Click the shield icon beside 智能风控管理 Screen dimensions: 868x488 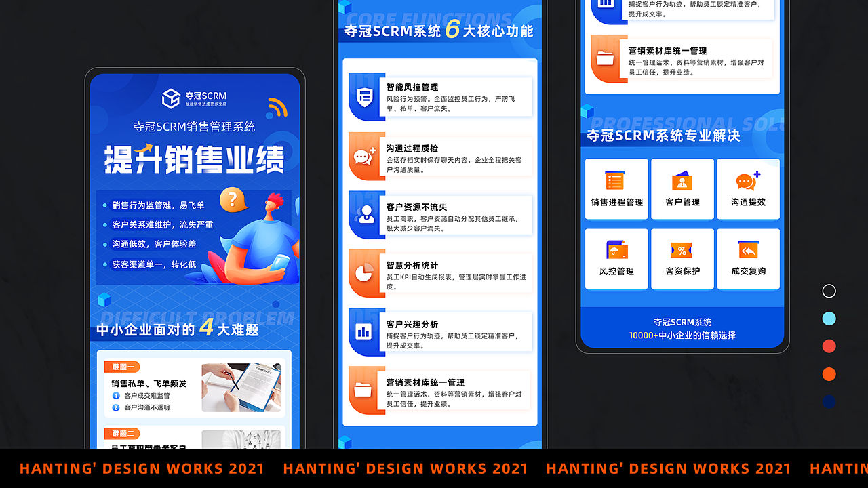(365, 97)
